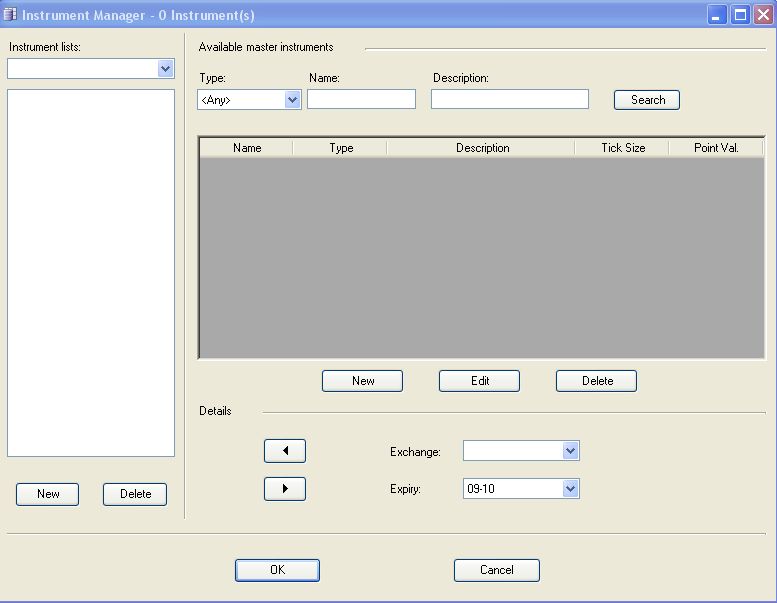Click into the Description search field
The width and height of the screenshot is (777, 603).
click(510, 99)
